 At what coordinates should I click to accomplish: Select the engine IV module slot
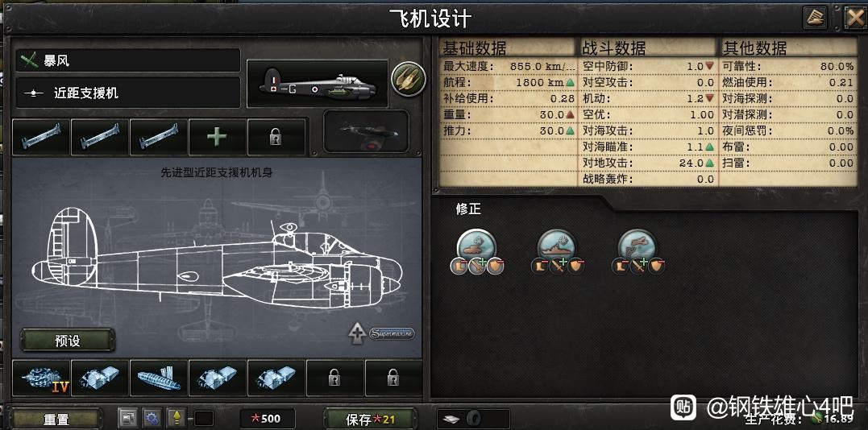(41, 378)
